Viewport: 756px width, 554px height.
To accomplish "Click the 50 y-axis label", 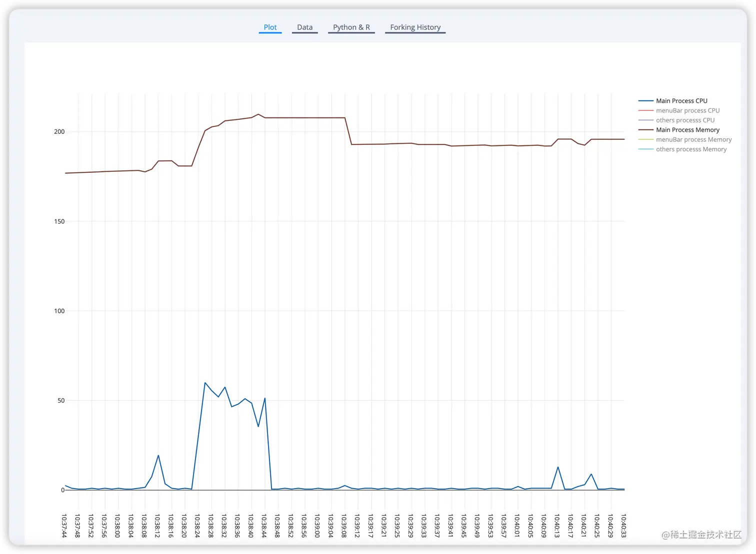I will tap(61, 401).
